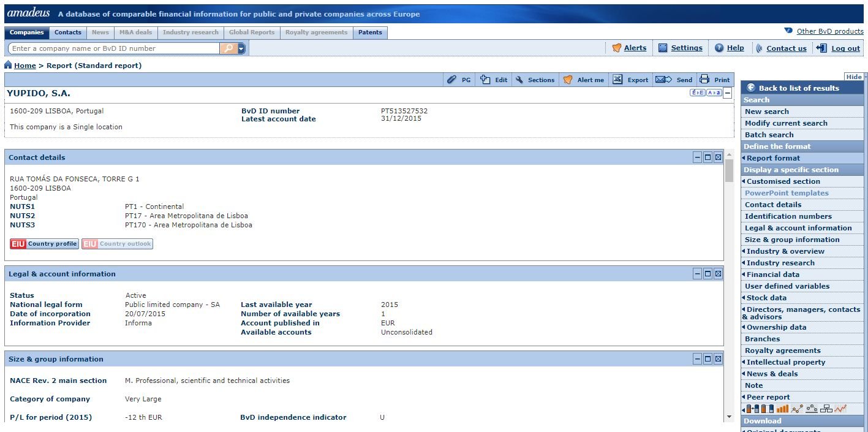868x432 pixels.
Task: Toggle the language translation icon
Action: coord(697,93)
